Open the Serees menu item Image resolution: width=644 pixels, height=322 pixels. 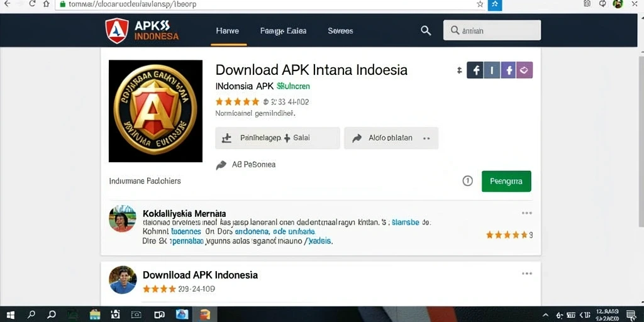[x=340, y=31]
